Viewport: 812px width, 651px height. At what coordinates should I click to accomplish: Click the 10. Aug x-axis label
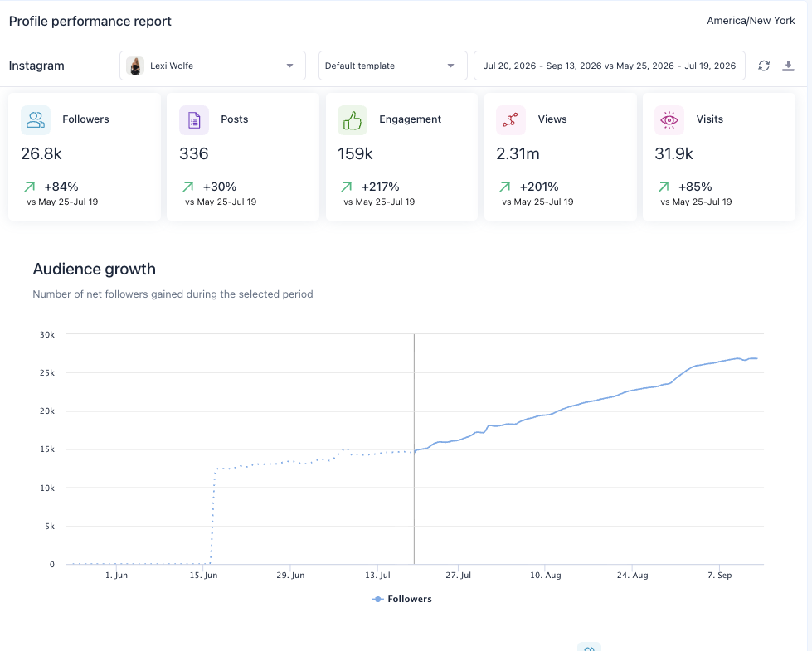pos(545,575)
